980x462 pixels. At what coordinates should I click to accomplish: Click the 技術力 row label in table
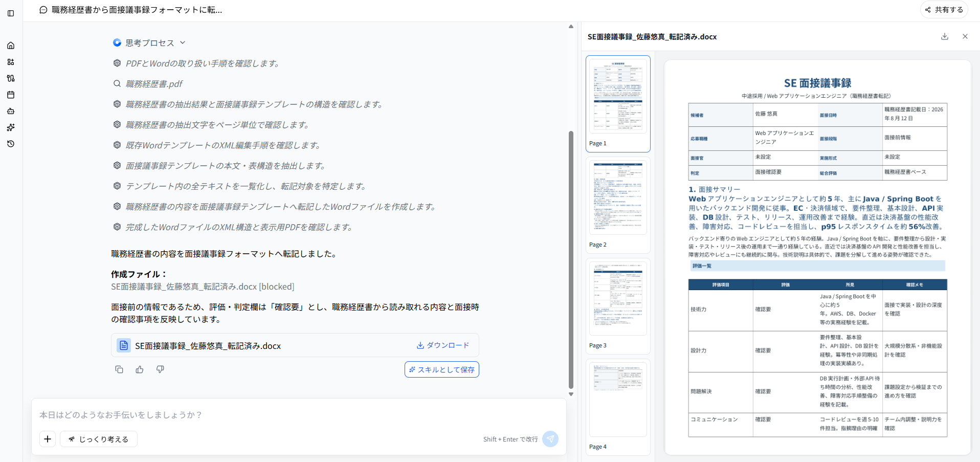tap(699, 310)
